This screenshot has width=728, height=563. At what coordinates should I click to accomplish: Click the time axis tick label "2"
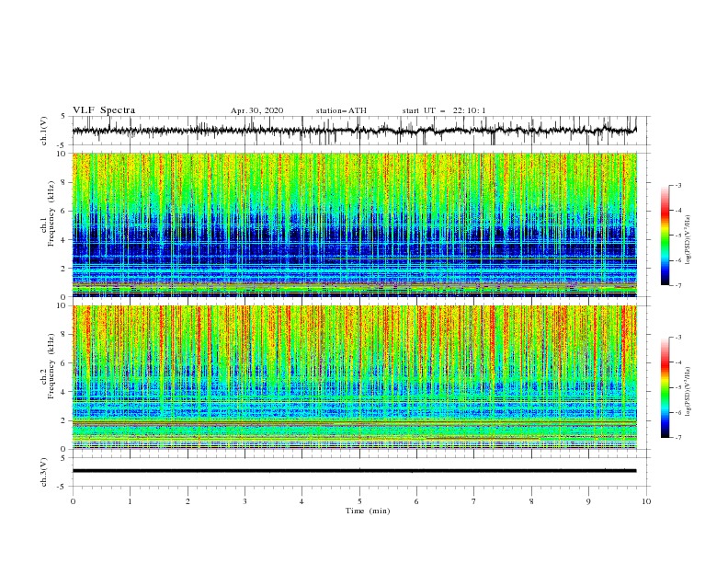click(x=188, y=501)
